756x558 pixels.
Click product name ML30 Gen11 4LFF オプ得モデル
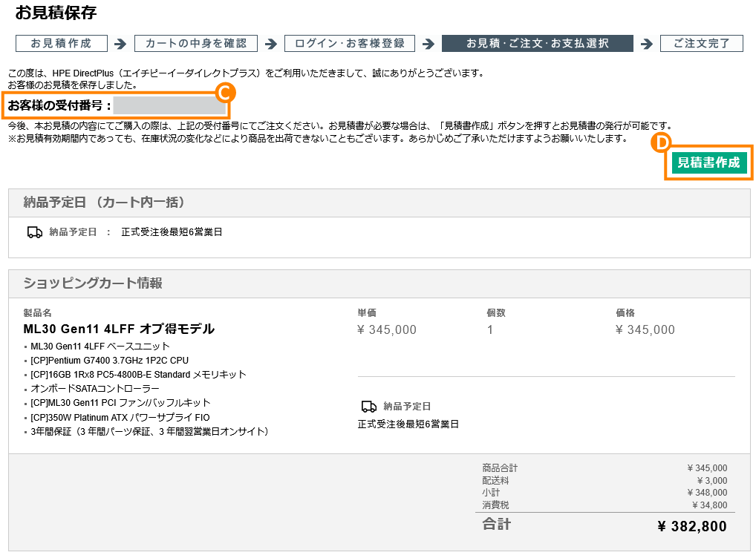point(119,329)
